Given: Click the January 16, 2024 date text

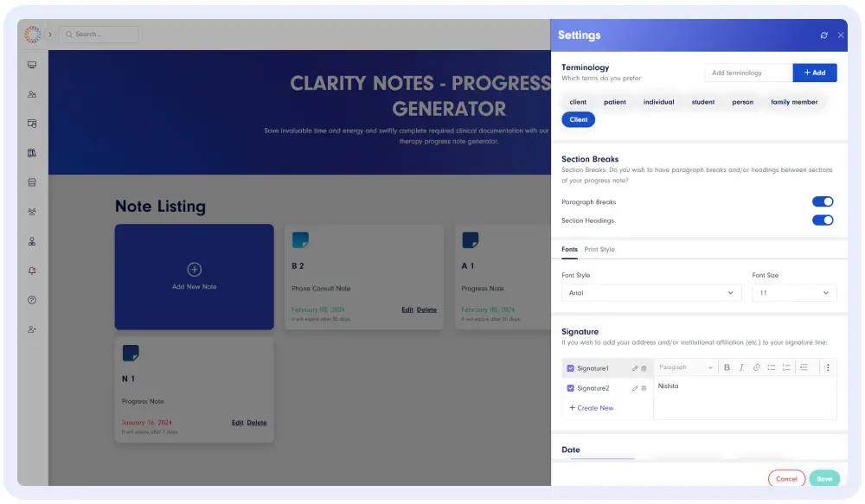Looking at the screenshot, I should pyautogui.click(x=146, y=423).
